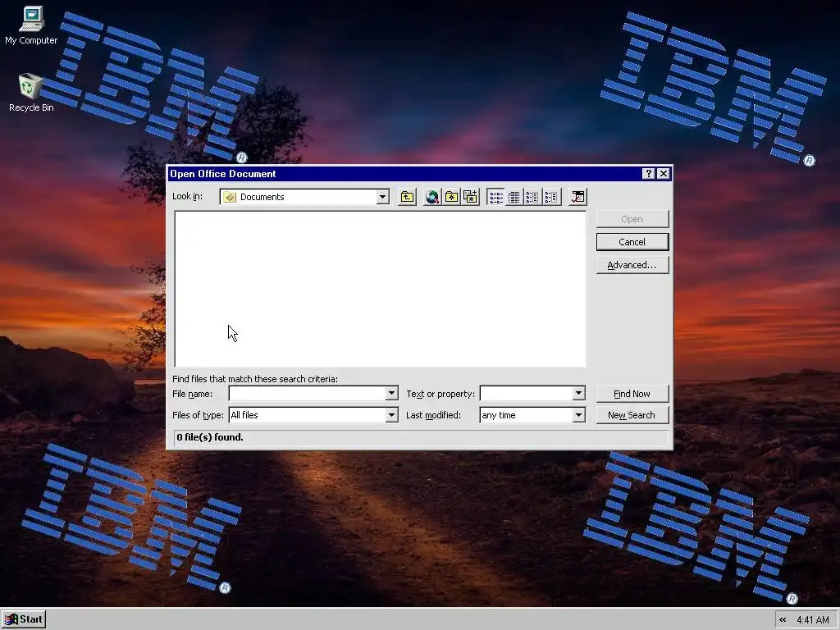Open the Start menu

24,620
